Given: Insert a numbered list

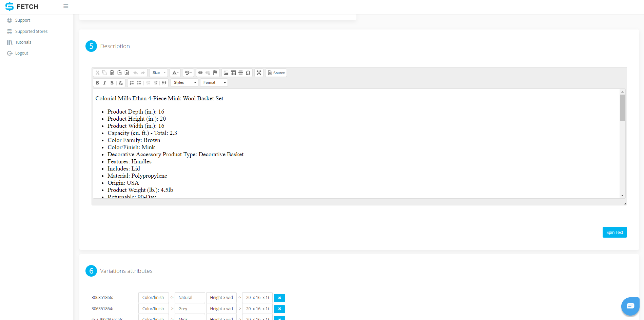Looking at the screenshot, I should (x=132, y=83).
